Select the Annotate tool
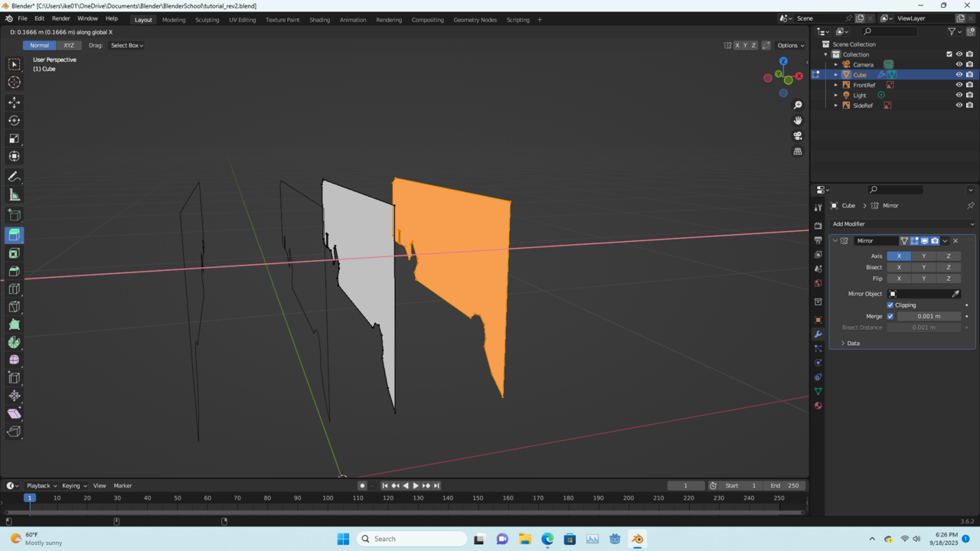Screen dimensions: 980x551 coord(14,177)
